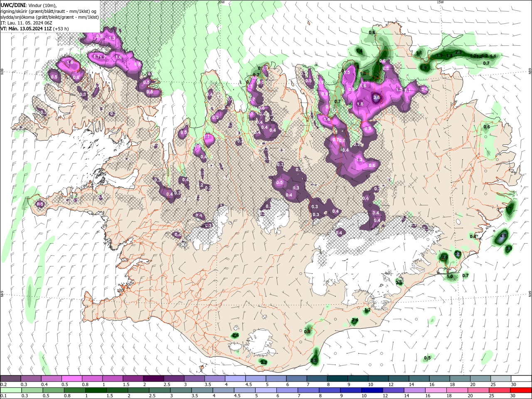
Task: Pick the dark purple 0.2 snow legend swatch
Action: pyautogui.click(x=10, y=379)
